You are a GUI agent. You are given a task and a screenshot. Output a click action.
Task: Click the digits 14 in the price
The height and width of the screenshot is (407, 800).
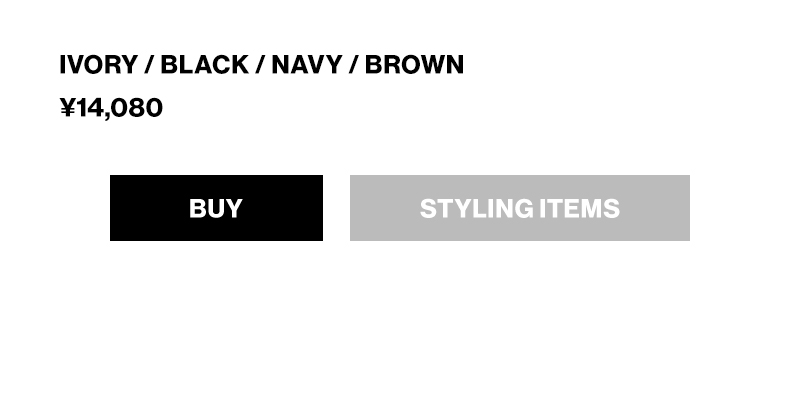88,108
